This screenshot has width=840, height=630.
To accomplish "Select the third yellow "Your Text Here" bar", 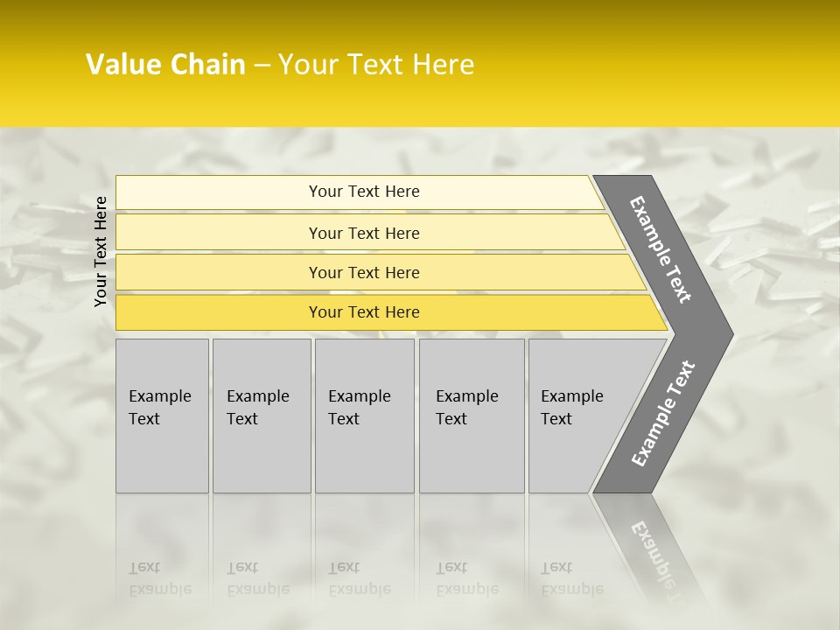I will 364,272.
